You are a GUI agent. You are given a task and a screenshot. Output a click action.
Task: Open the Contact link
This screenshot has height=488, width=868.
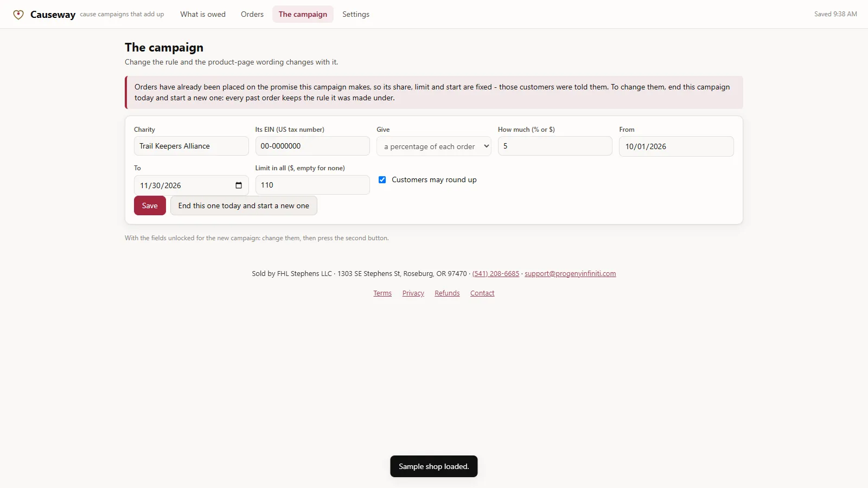[482, 293]
